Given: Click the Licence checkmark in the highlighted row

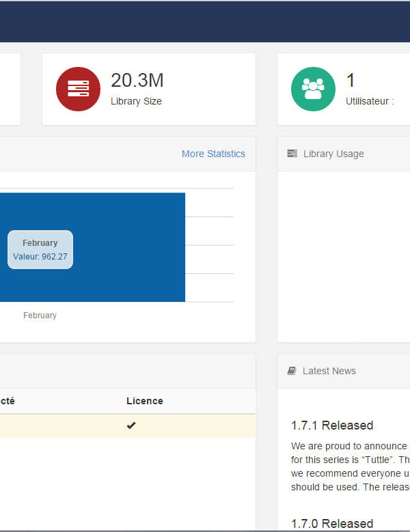Looking at the screenshot, I should 131,425.
